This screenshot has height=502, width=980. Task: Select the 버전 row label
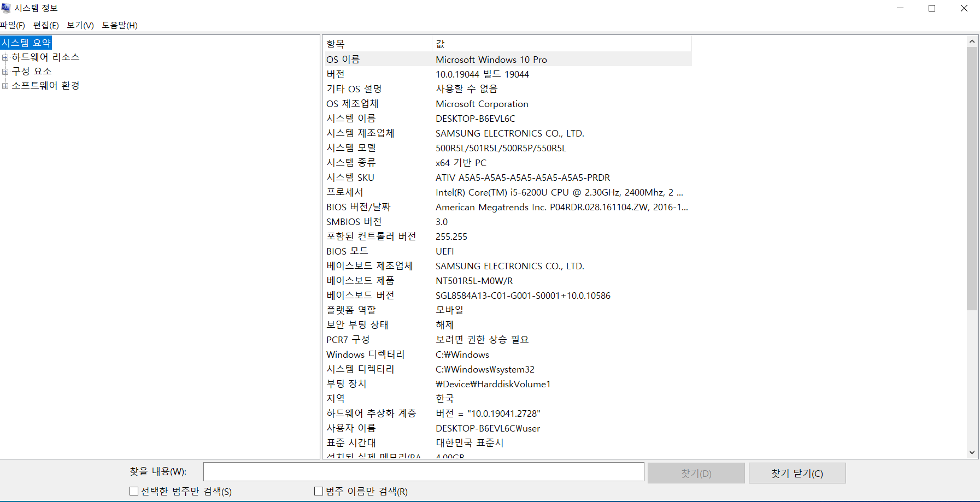(336, 74)
